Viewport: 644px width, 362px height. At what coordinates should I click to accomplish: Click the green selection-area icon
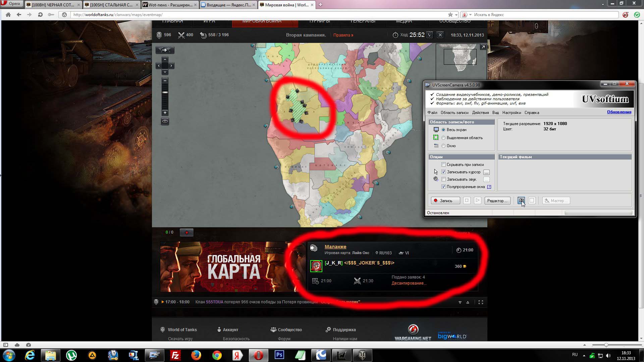[x=436, y=137]
